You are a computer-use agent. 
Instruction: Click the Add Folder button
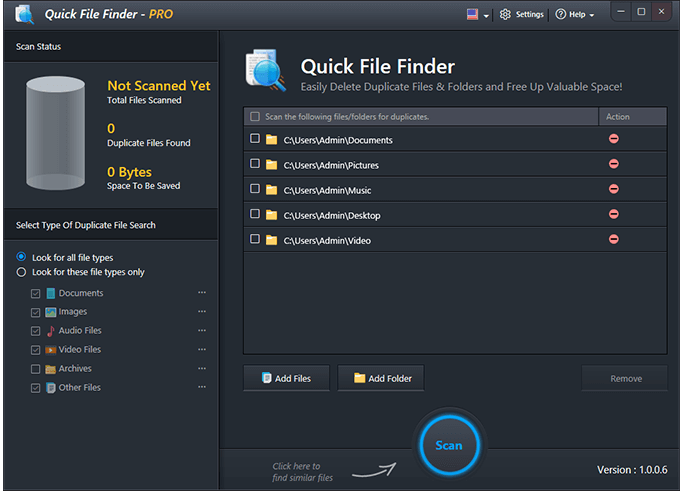(x=381, y=378)
